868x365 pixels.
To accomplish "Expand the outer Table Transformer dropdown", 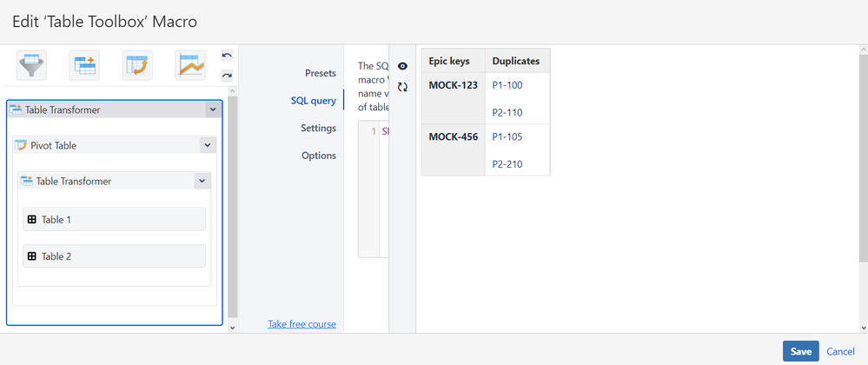I will tap(213, 109).
